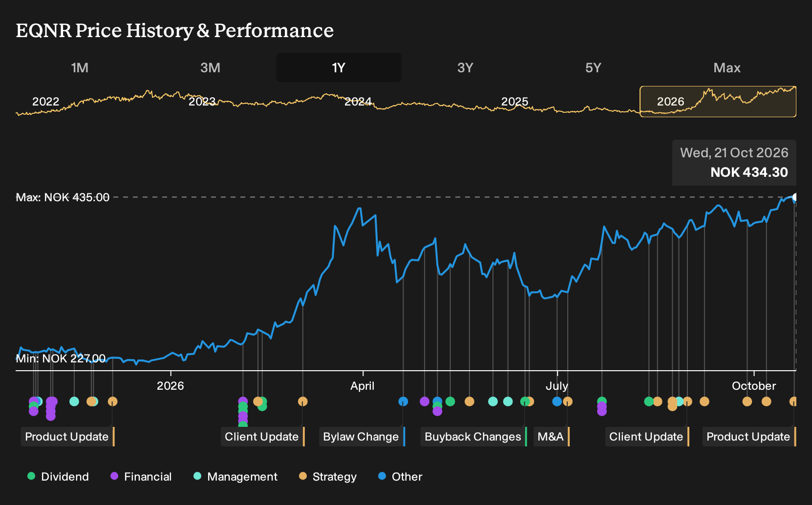Toggle the Financial legend filter
Image resolution: width=812 pixels, height=505 pixels.
(141, 477)
